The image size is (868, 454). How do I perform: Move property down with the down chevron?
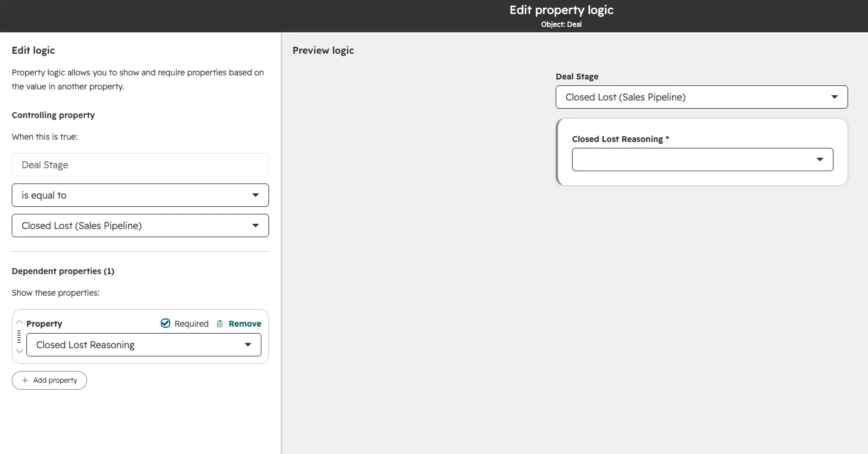click(19, 351)
